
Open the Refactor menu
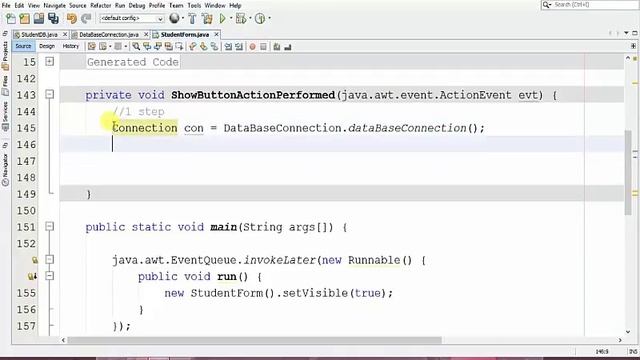click(x=100, y=5)
